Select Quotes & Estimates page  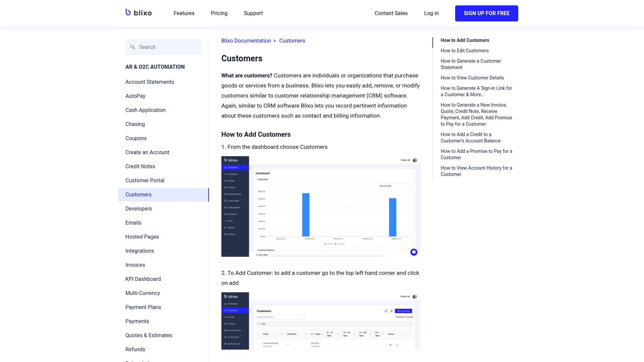[149, 336]
